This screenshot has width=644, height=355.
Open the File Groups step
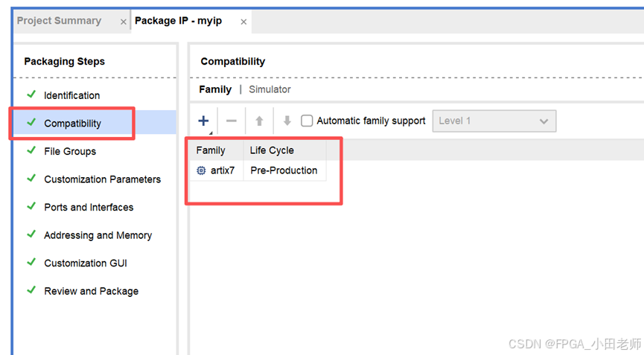70,151
